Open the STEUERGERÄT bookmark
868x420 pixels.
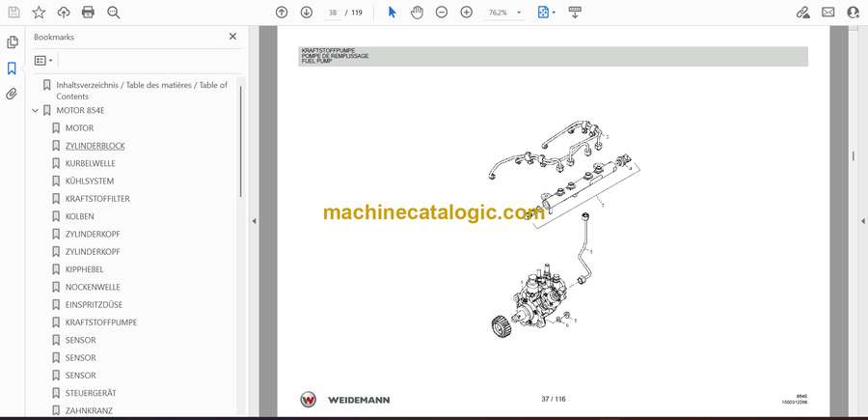[x=91, y=393]
